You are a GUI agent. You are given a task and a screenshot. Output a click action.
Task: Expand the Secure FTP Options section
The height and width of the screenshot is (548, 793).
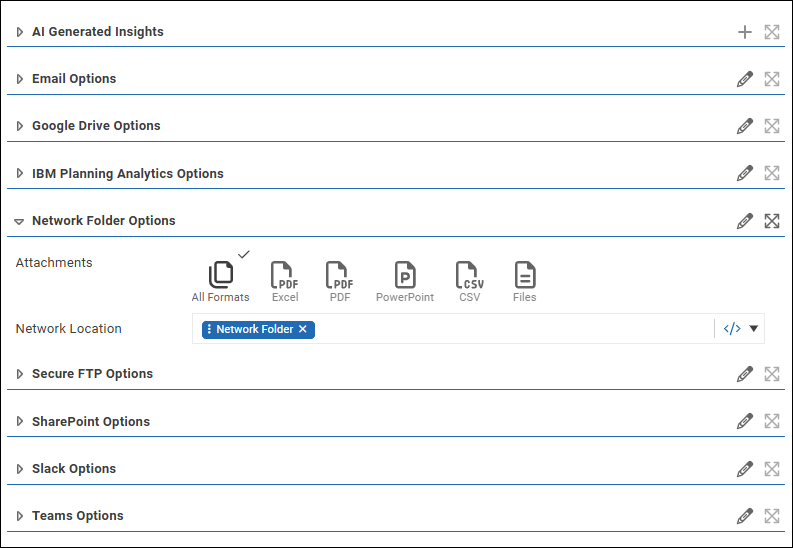click(x=19, y=374)
